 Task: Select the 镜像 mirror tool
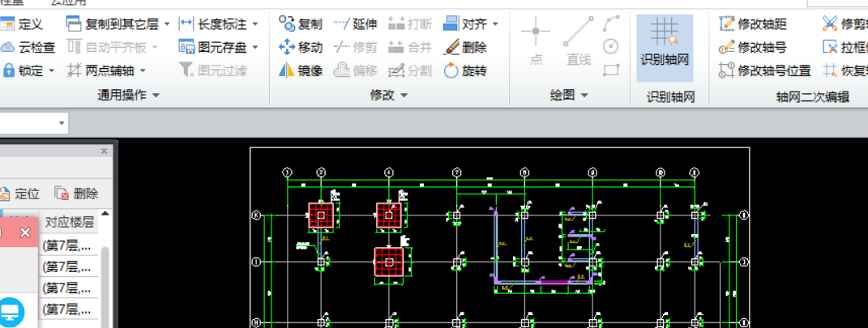[301, 70]
